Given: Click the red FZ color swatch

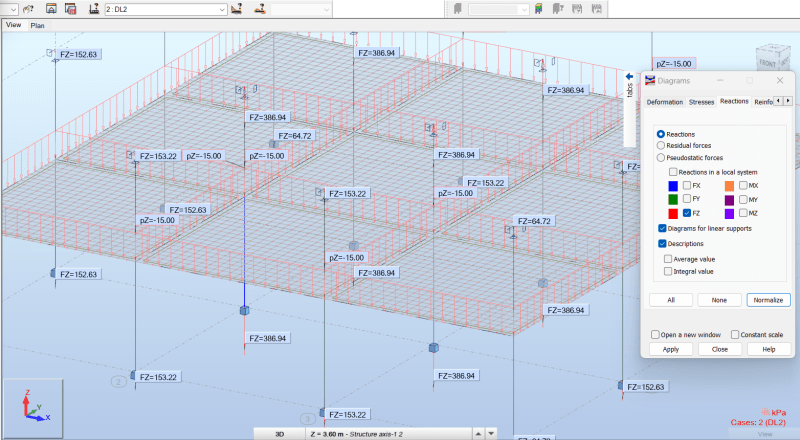Looking at the screenshot, I should pyautogui.click(x=673, y=213).
